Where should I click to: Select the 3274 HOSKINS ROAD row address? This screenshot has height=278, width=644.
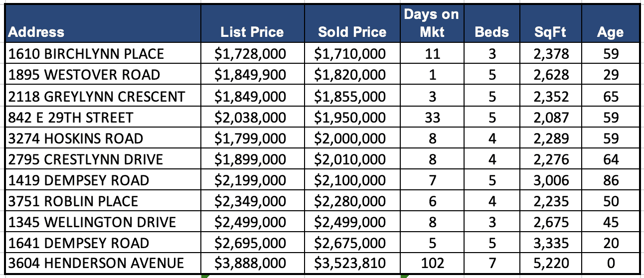pyautogui.click(x=76, y=139)
